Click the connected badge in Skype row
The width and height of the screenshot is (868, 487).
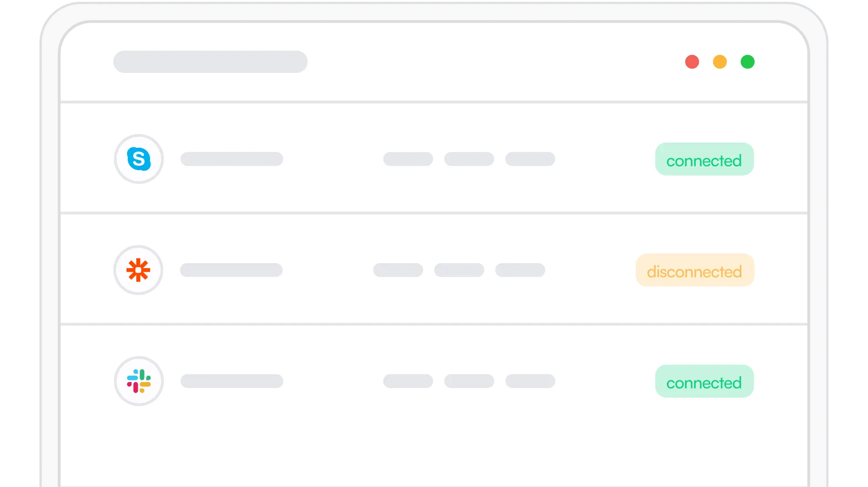tap(704, 159)
